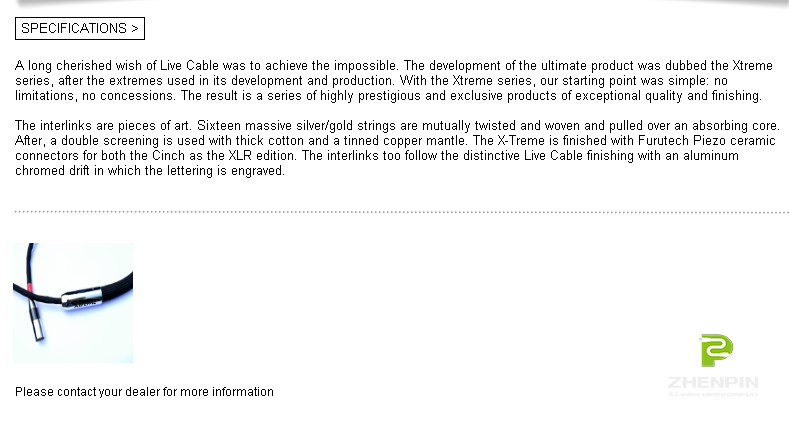789x427 pixels.
Task: Click 'Live Cable' in the opening sentence
Action: point(189,65)
